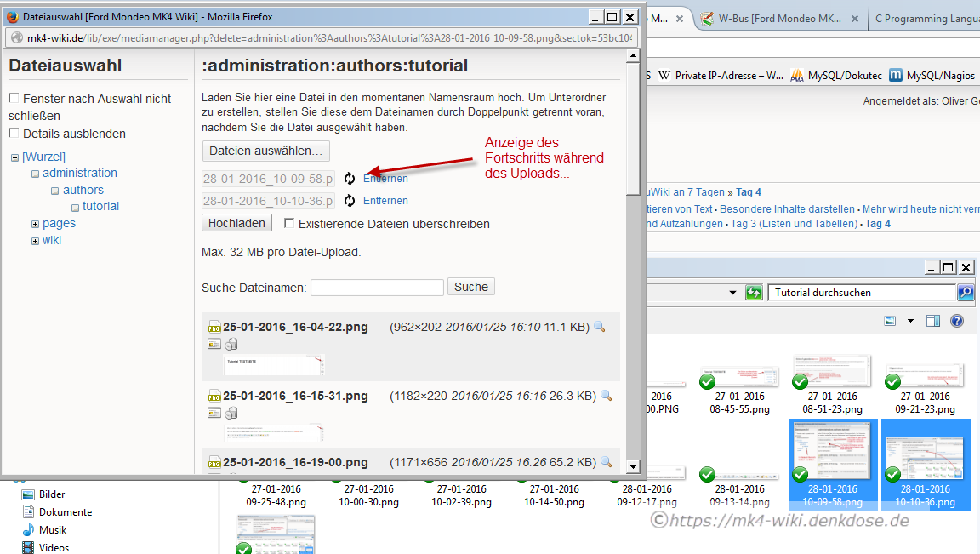Viewport: 980px width, 554px height.
Task: Click the Explorer refresh green arrows icon
Action: coord(754,293)
